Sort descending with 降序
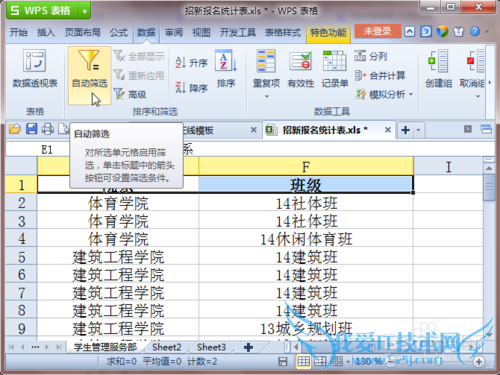 click(x=191, y=88)
